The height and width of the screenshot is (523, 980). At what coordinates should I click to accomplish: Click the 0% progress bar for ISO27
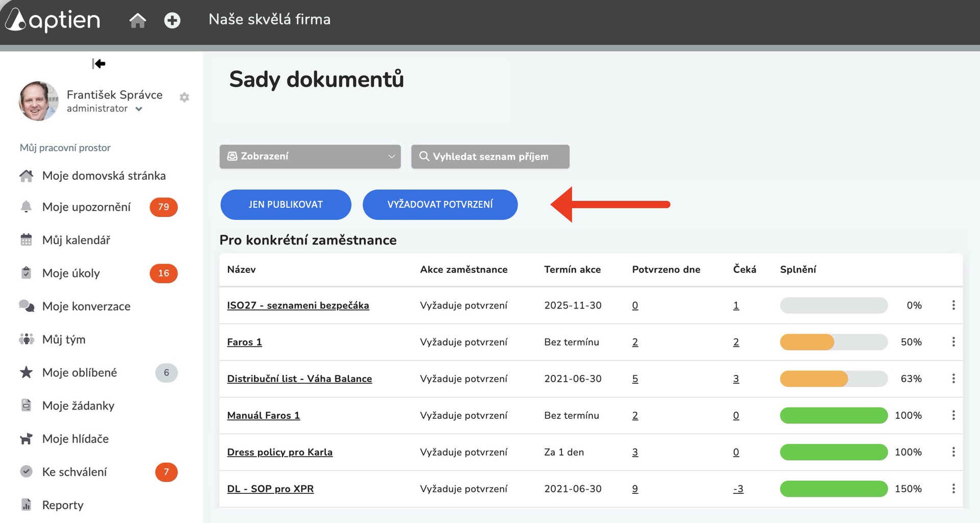(x=834, y=305)
